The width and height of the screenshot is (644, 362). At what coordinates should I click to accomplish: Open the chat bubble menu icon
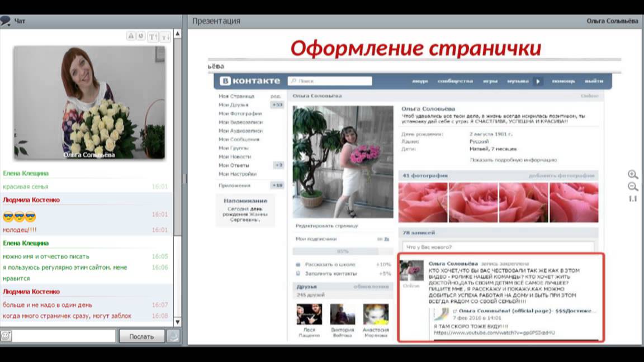click(6, 21)
